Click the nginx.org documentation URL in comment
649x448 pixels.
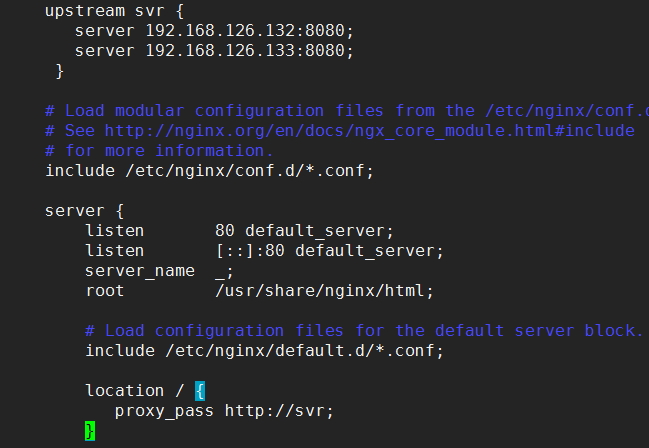click(x=369, y=131)
